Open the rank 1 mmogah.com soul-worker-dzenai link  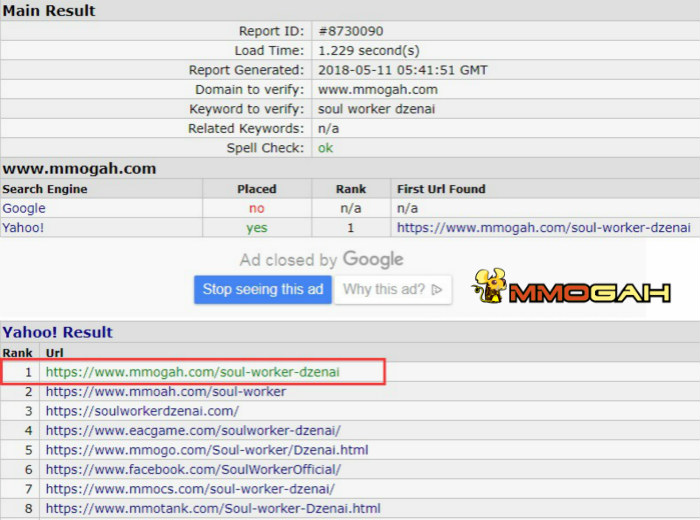click(192, 372)
